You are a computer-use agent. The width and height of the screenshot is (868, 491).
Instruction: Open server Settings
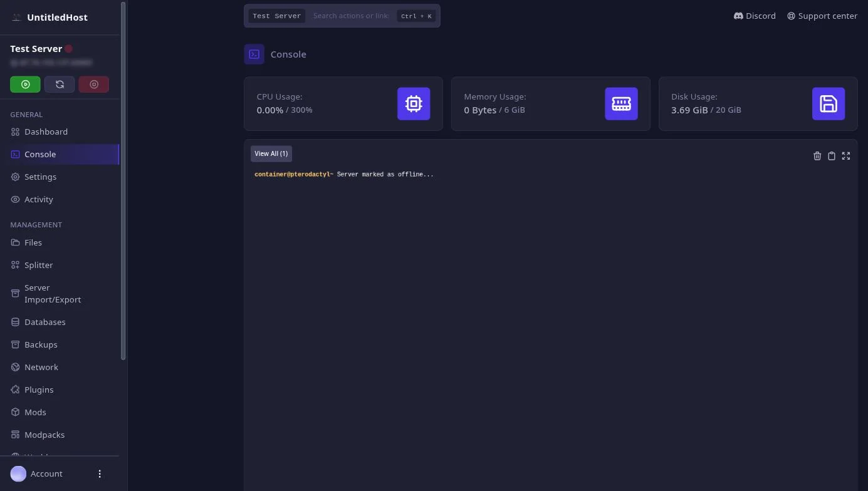pos(60,177)
